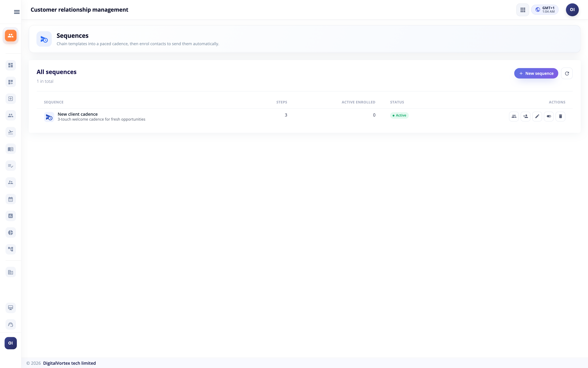Click the '3-touch welcome cadence' description text

pyautogui.click(x=101, y=119)
